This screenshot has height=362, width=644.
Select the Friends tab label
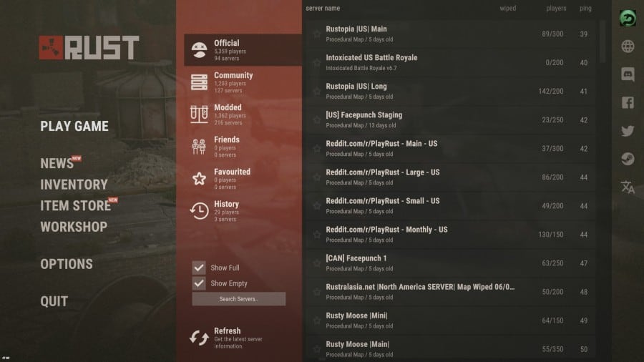coord(227,140)
